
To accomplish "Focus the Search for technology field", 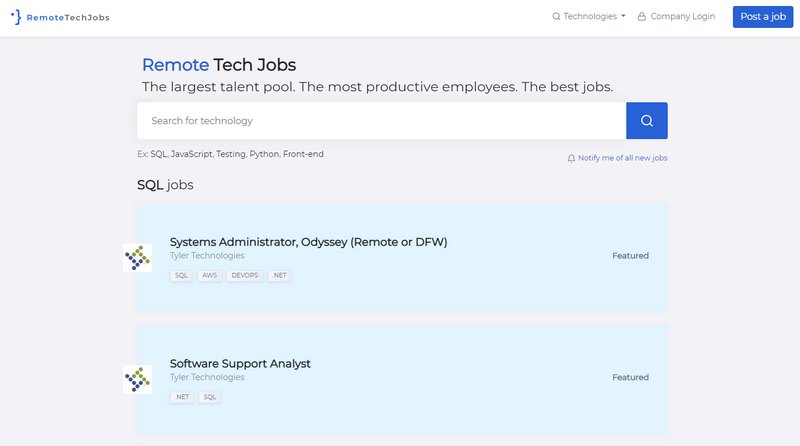I will point(382,120).
